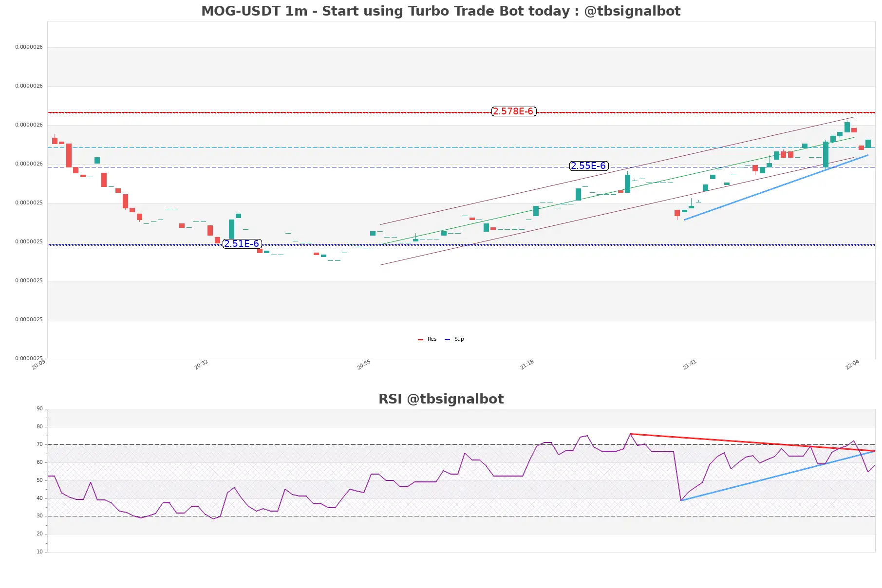Select the Res legend entry
This screenshot has height=588, width=882.
tap(428, 339)
